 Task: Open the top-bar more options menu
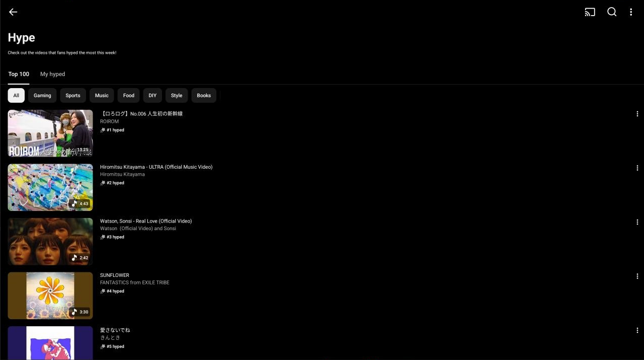631,12
